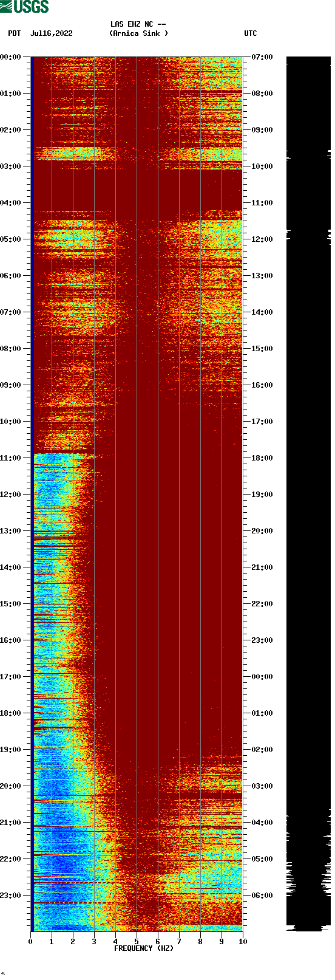Click the 20:00 UTC time label

262,530
